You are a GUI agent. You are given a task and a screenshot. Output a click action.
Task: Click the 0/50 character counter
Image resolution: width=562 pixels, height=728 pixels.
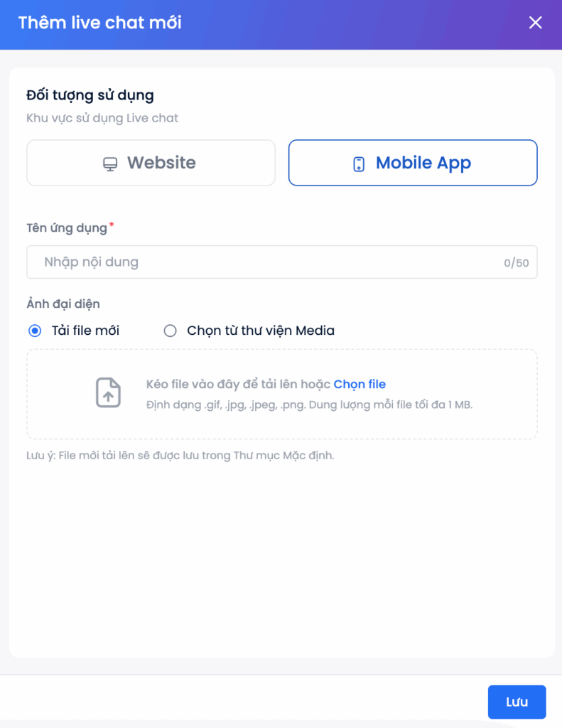[x=516, y=263]
